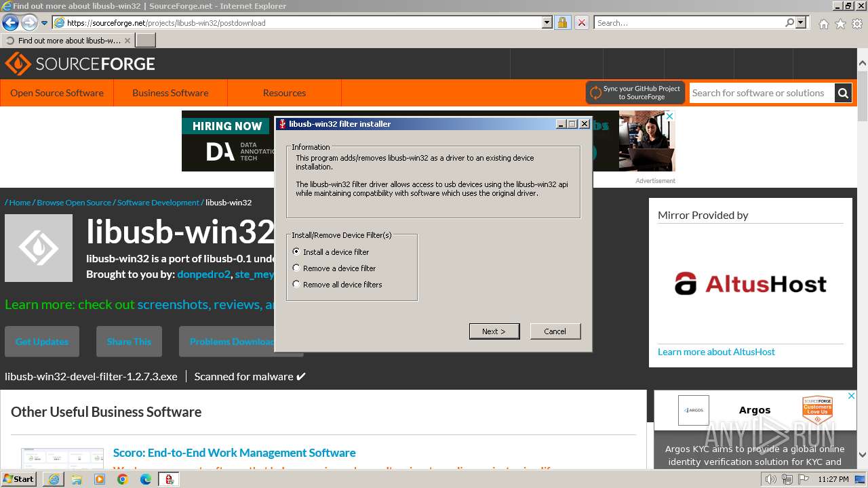Viewport: 868px width, 488px height.
Task: Close the current browser tab
Action: click(x=127, y=41)
